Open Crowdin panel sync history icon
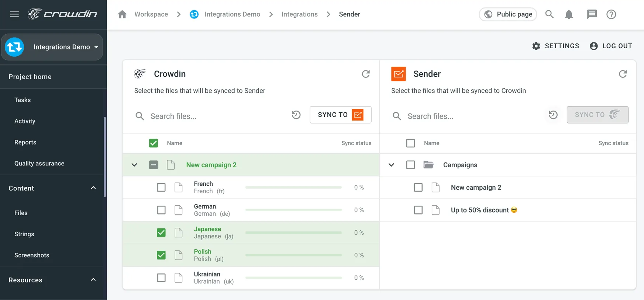 296,115
